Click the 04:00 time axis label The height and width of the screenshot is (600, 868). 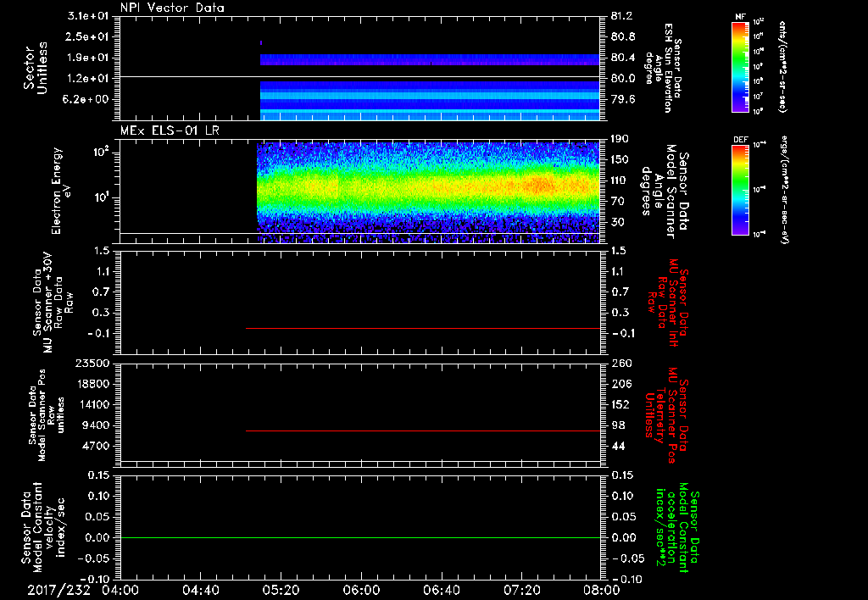pos(120,590)
